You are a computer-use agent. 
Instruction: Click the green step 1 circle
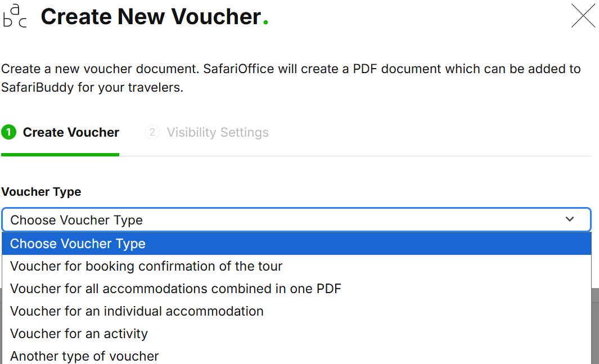pyautogui.click(x=8, y=133)
